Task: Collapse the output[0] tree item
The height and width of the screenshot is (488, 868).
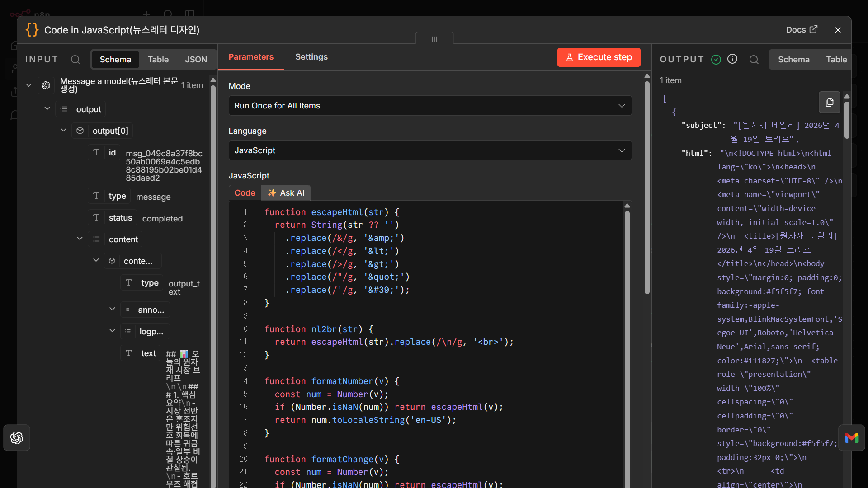Action: pyautogui.click(x=63, y=130)
